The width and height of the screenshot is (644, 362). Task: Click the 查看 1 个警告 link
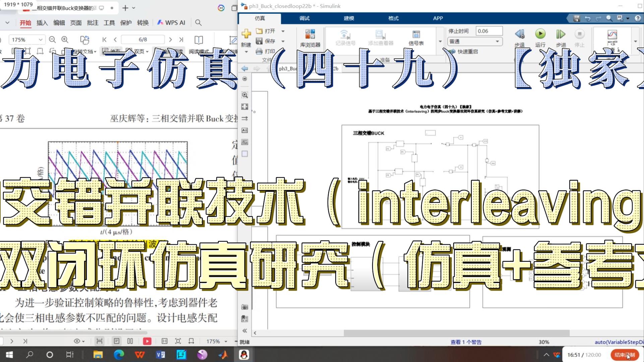pyautogui.click(x=466, y=342)
